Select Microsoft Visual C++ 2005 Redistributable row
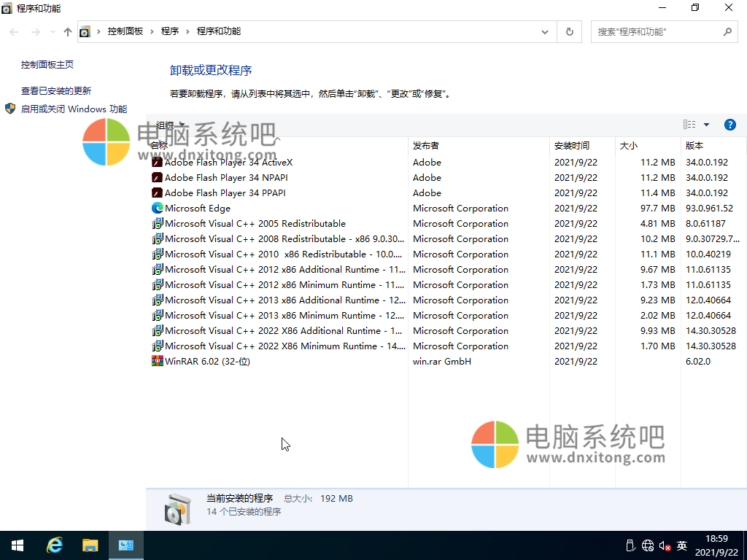 [255, 224]
